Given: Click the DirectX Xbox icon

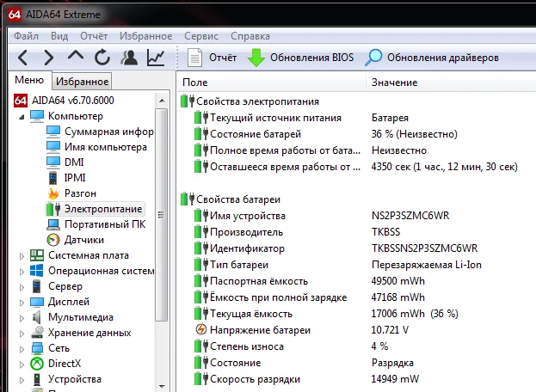Looking at the screenshot, I should click(x=37, y=364).
